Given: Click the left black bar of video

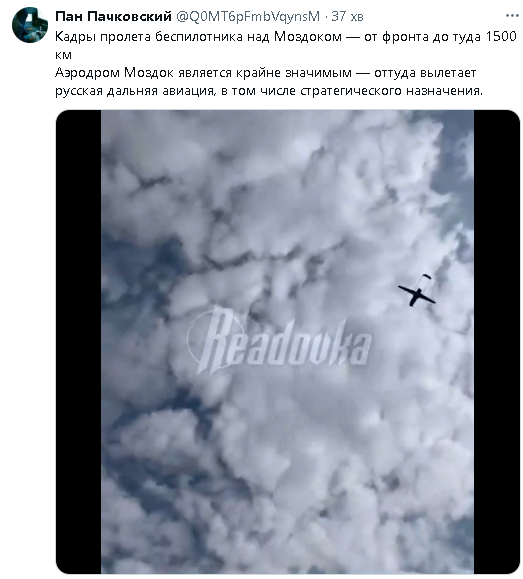Looking at the screenshot, I should point(78,342).
